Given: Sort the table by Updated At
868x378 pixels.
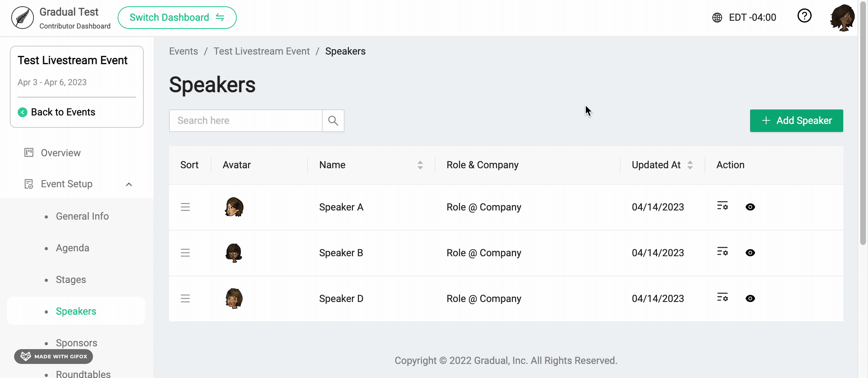Looking at the screenshot, I should click(x=690, y=165).
